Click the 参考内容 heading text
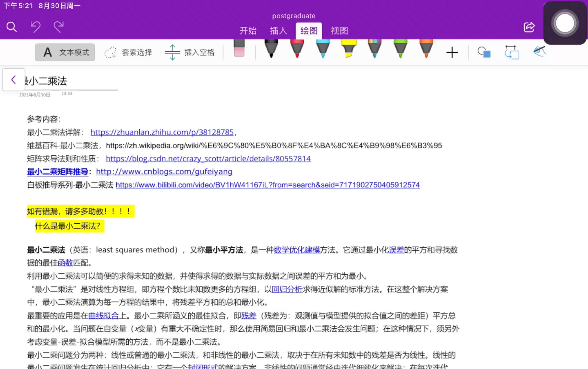This screenshot has width=588, height=369. 44,119
